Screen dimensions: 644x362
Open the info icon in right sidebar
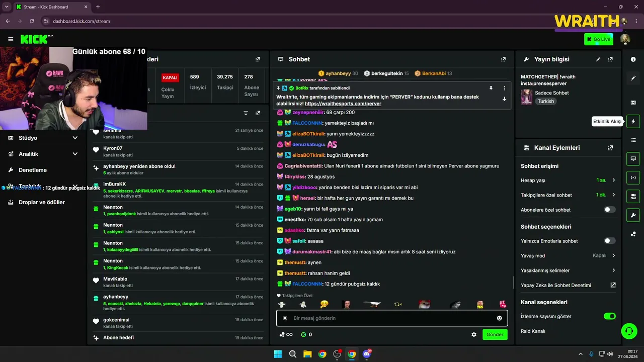pos(633,59)
